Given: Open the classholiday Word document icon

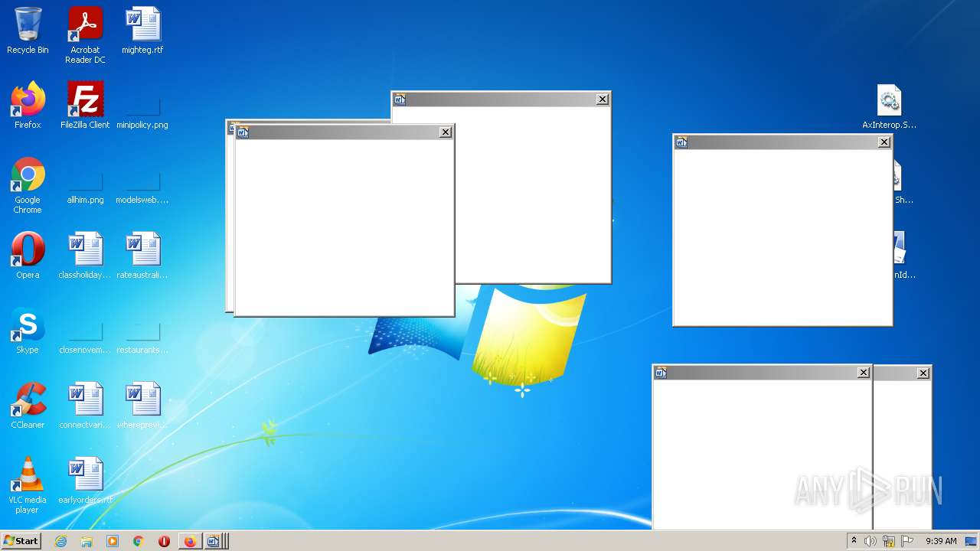Looking at the screenshot, I should click(85, 256).
